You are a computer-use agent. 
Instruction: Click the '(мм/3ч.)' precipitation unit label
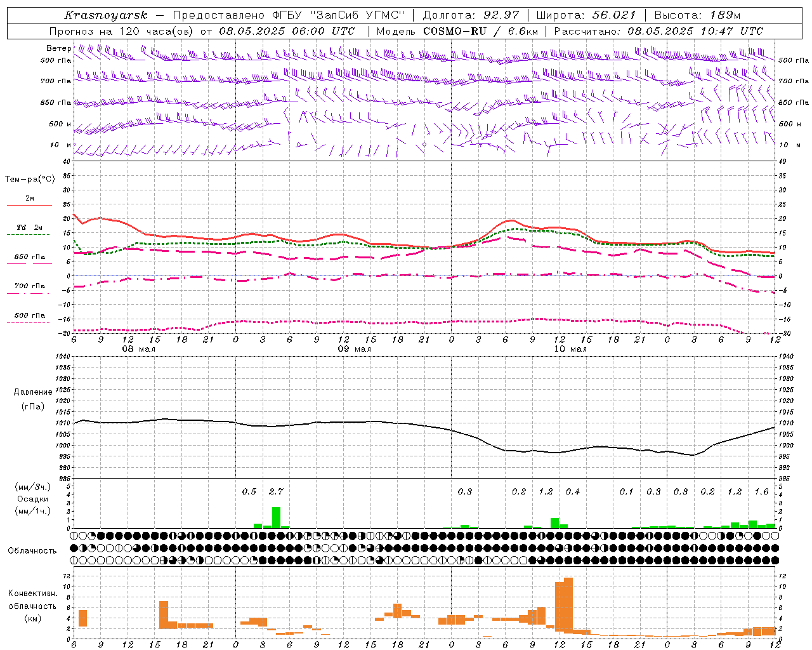coord(33,487)
